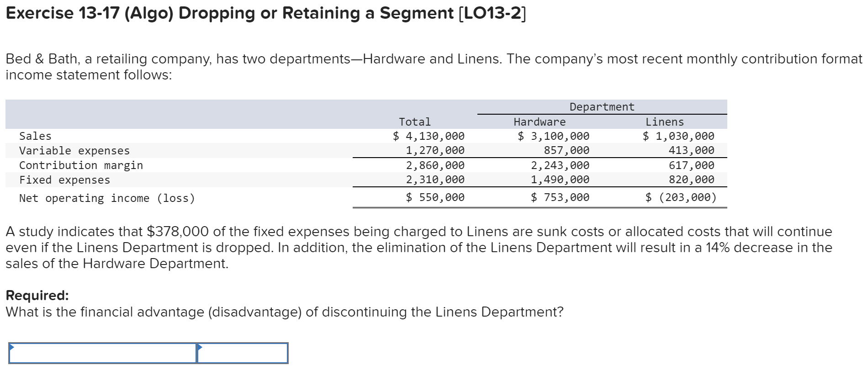The width and height of the screenshot is (868, 381).
Task: Select total fixed expenses '2,310,000'
Action: [435, 180]
